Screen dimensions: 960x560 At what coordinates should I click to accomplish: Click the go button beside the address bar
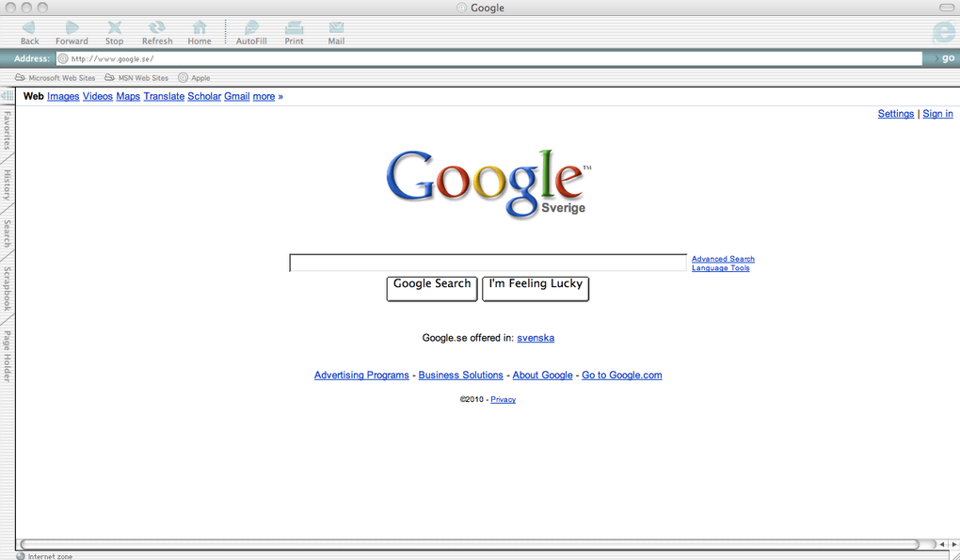coord(943,58)
